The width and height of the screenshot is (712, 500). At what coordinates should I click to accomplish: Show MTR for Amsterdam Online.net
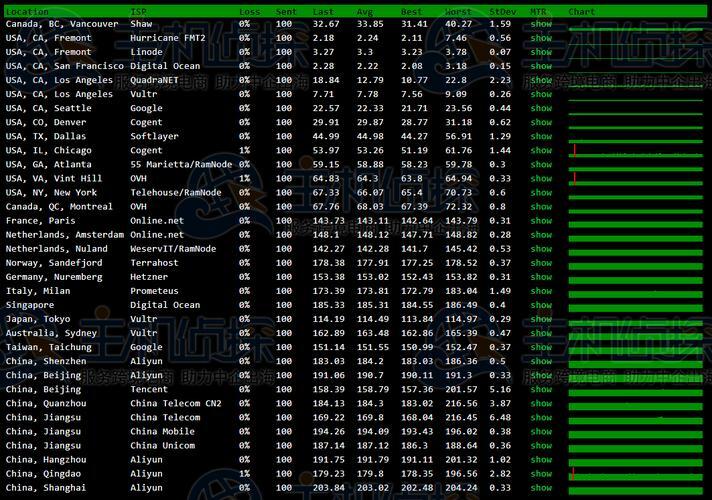[541, 235]
